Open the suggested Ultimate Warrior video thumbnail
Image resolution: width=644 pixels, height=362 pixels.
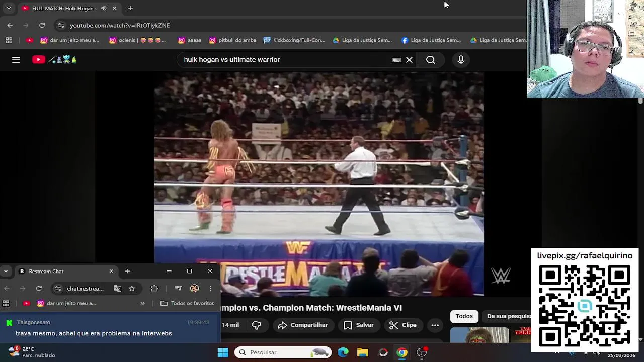click(x=479, y=335)
